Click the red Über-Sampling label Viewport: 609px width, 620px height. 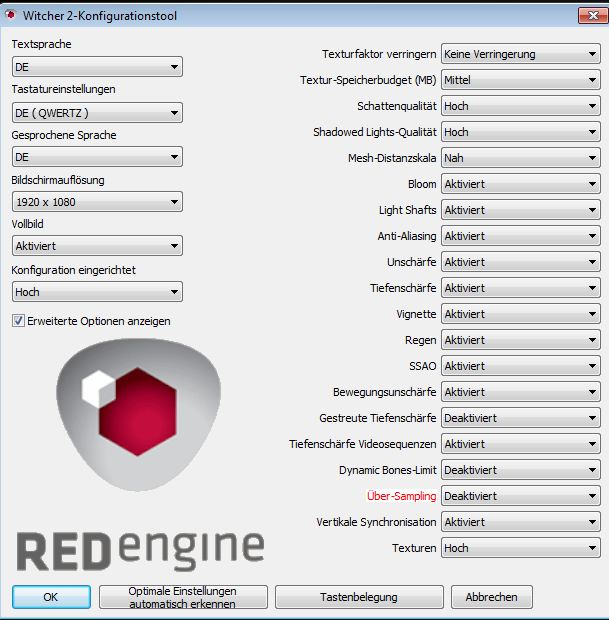(x=401, y=496)
